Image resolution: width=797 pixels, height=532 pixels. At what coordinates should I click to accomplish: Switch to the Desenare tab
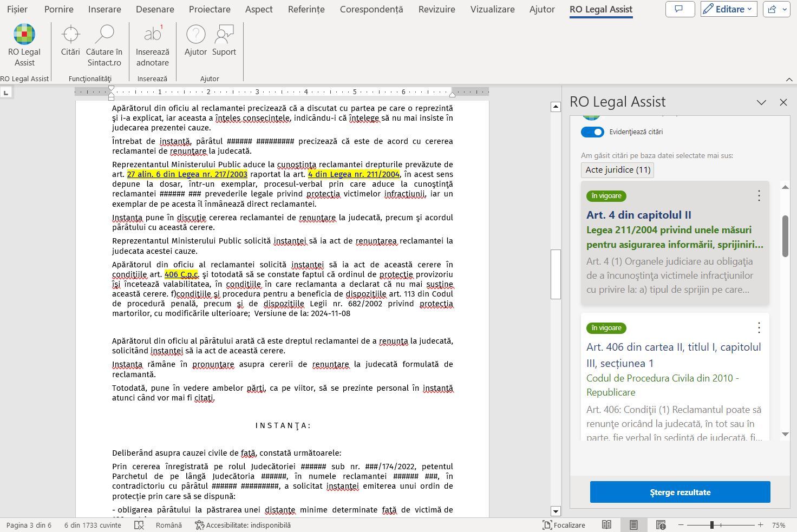coord(155,9)
